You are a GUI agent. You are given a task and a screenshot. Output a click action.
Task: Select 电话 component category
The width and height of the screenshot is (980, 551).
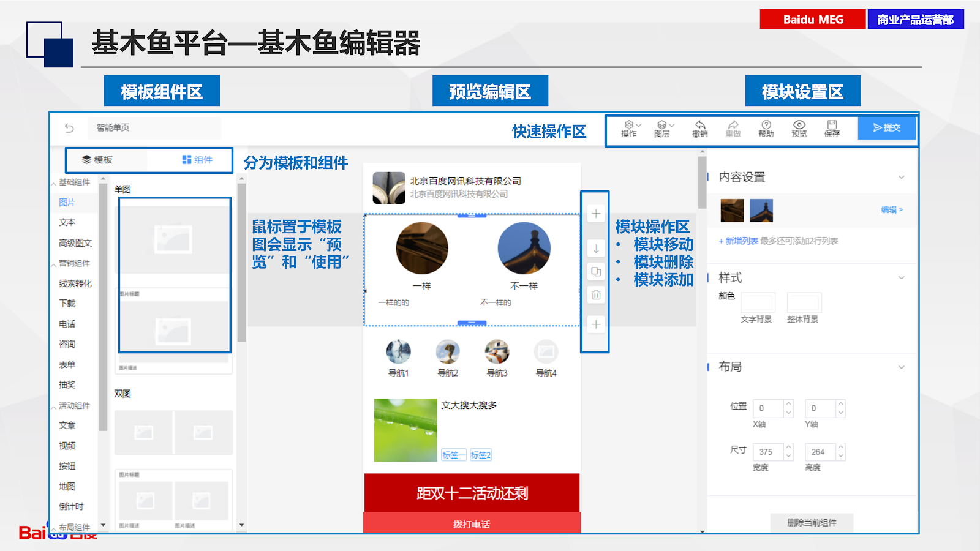point(67,324)
